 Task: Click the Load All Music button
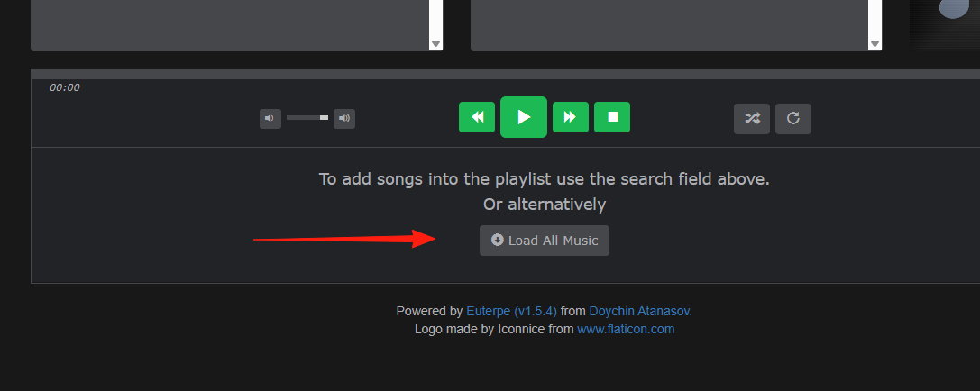point(545,241)
